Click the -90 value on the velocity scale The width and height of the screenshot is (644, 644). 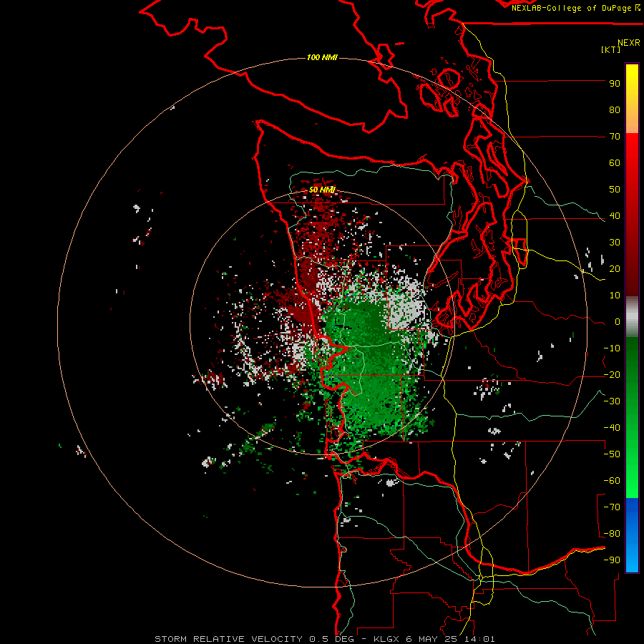click(x=612, y=560)
